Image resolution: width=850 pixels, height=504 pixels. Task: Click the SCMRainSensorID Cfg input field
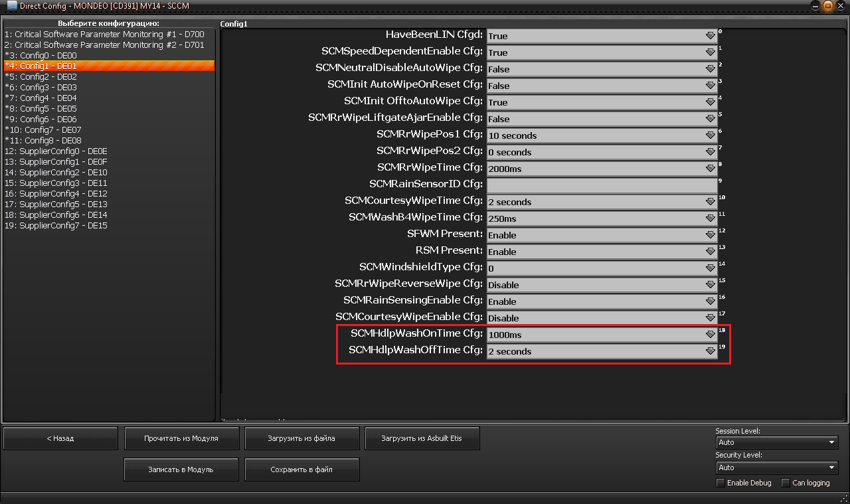(601, 185)
